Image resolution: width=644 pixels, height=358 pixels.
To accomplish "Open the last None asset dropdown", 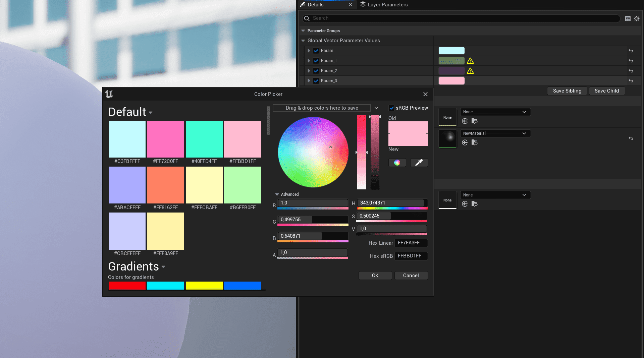I will pyautogui.click(x=495, y=195).
